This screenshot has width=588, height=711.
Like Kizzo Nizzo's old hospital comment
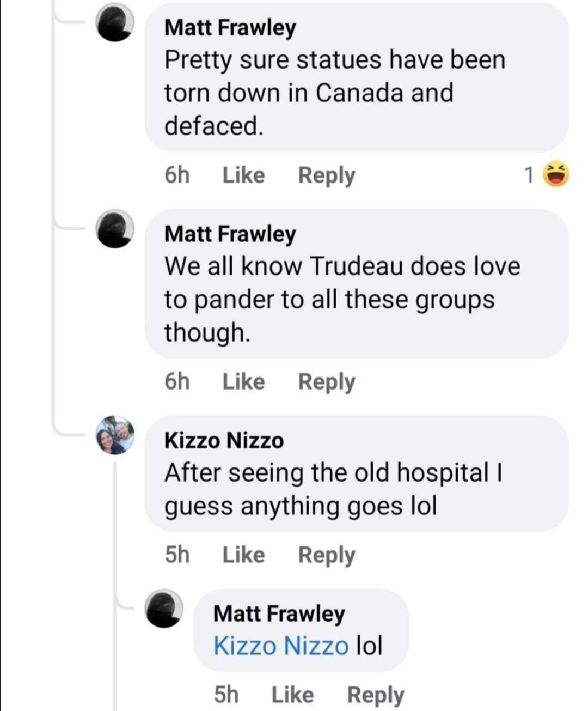coord(243,555)
